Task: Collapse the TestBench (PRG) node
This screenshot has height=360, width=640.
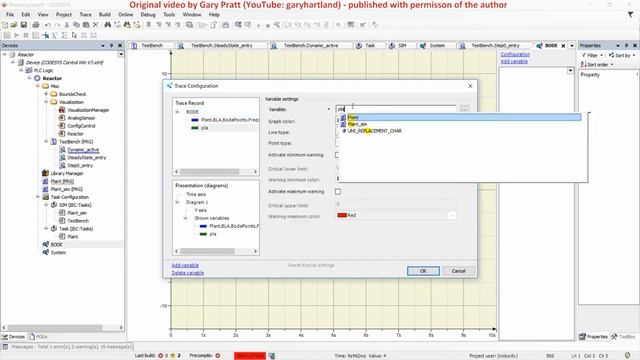Action: point(46,142)
